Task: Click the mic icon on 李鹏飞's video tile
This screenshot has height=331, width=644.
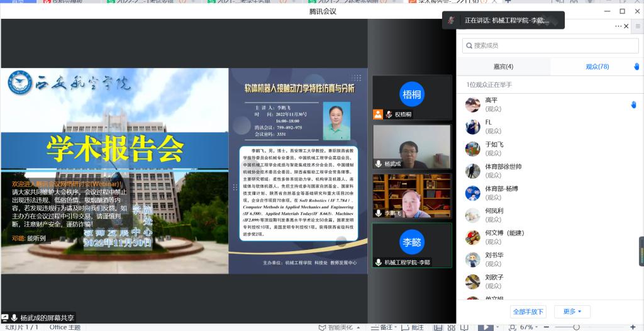Action: pyautogui.click(x=378, y=213)
